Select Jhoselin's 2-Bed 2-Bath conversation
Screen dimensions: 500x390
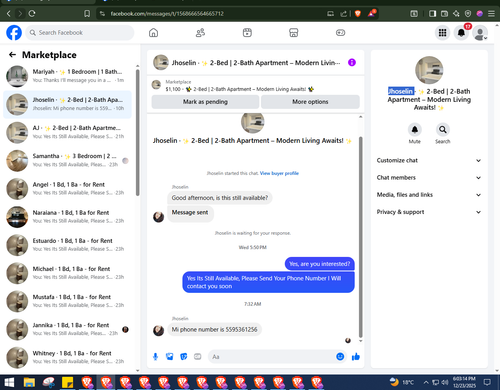coord(67,104)
